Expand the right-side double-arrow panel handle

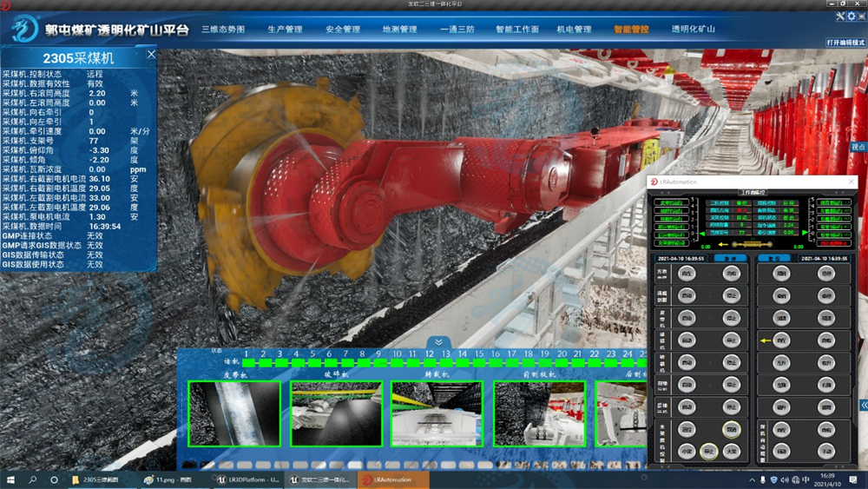tap(863, 406)
